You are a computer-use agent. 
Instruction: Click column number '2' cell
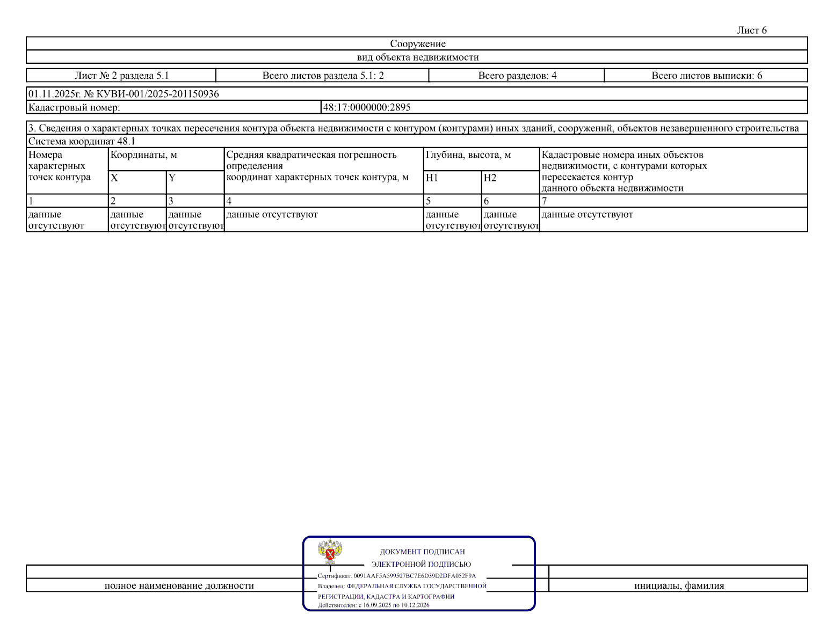pos(137,201)
